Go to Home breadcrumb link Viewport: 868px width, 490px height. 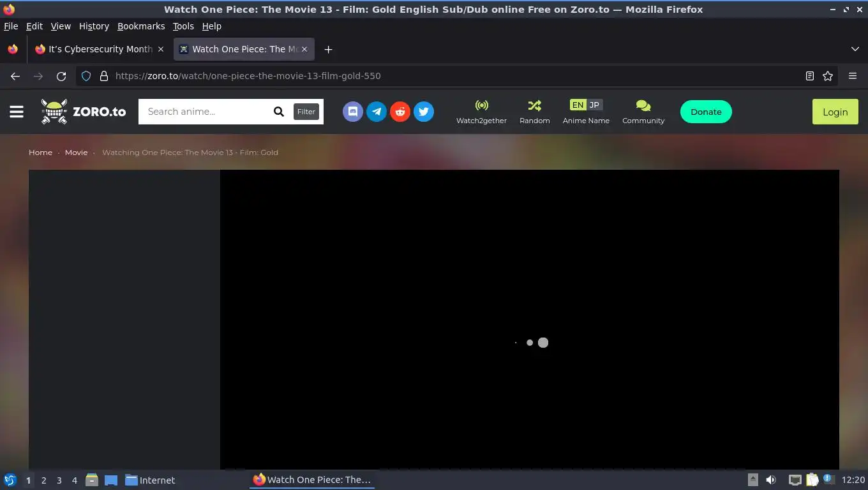pyautogui.click(x=40, y=152)
